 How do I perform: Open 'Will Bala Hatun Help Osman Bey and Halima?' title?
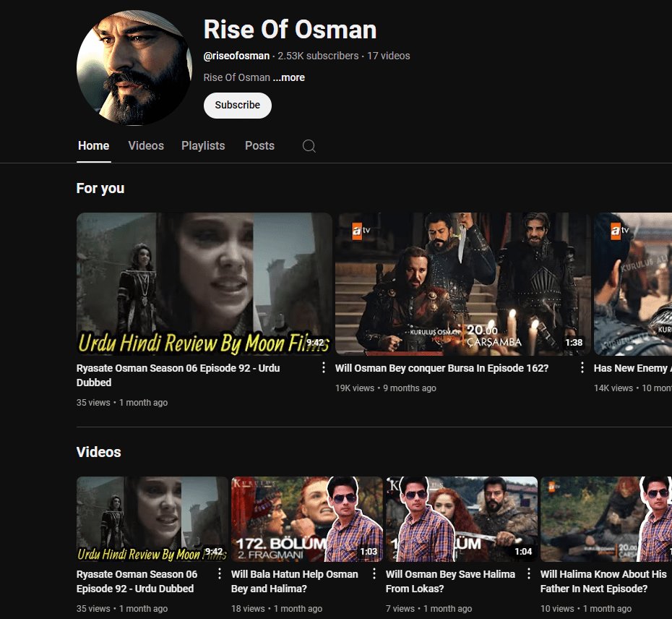tap(294, 581)
